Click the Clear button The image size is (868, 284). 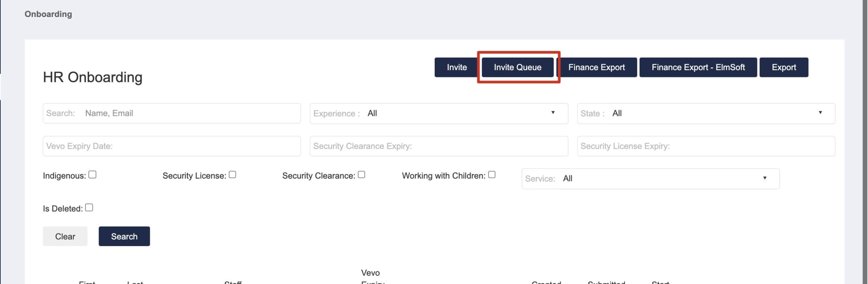[65, 236]
